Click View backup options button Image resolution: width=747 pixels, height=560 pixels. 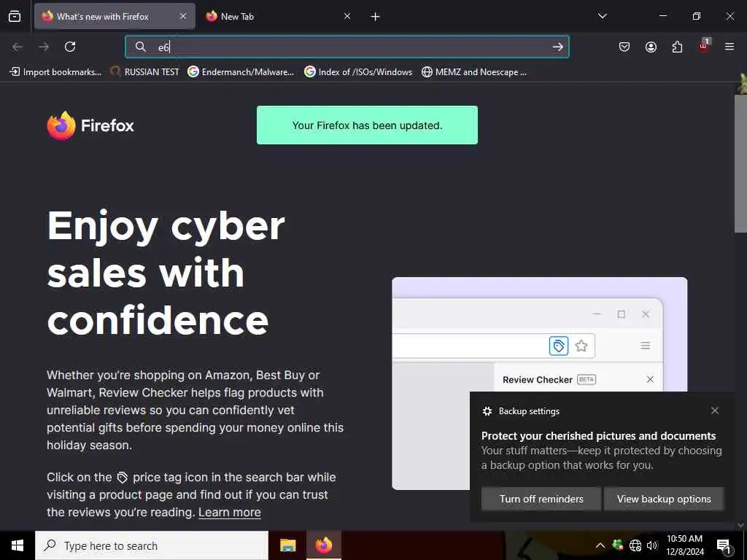(664, 499)
